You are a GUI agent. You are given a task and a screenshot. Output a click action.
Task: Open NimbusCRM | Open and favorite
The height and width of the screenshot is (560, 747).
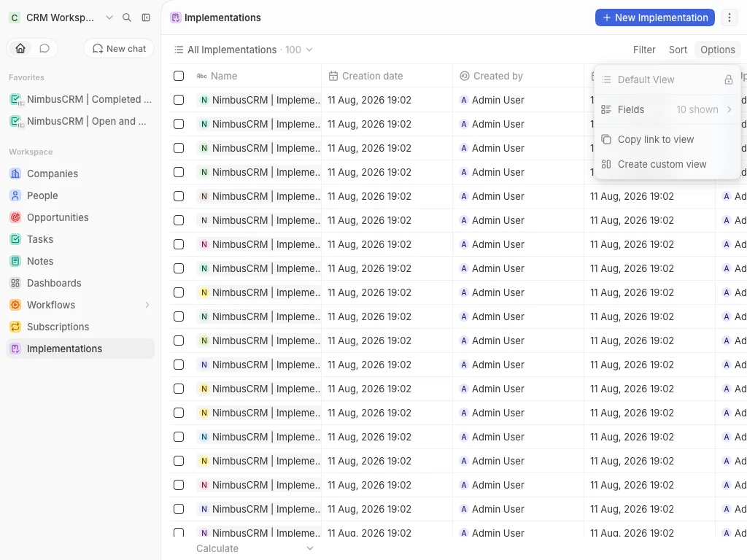pyautogui.click(x=80, y=122)
